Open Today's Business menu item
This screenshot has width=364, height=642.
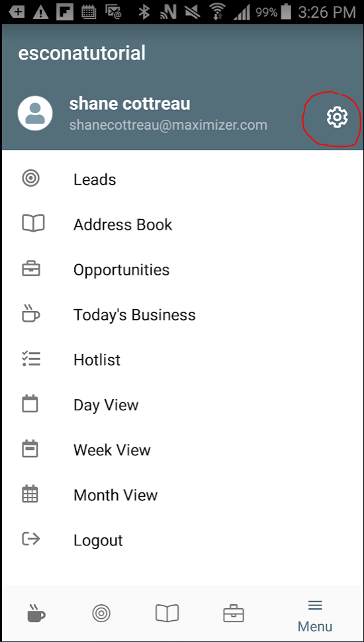click(x=182, y=314)
